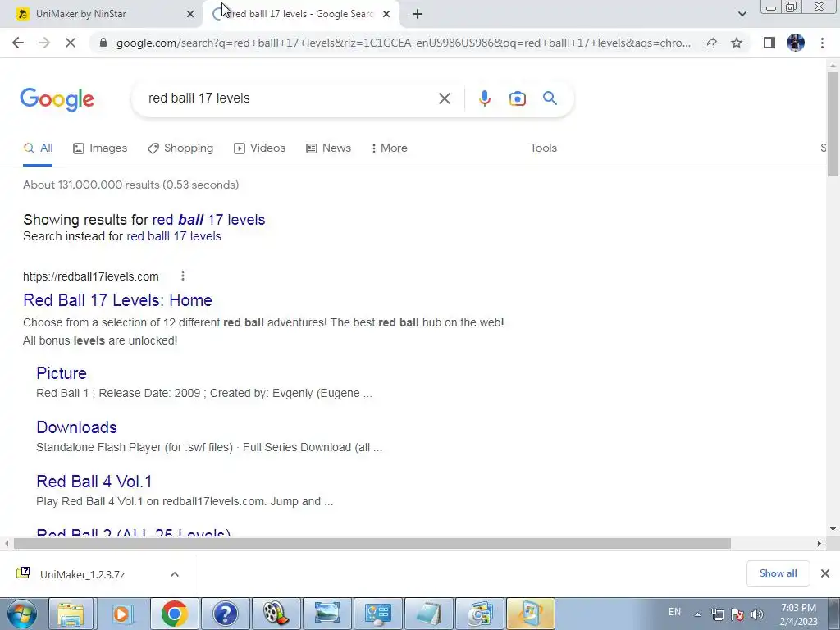Click the scroll down arrow
Screen dimensions: 840x630
(x=833, y=529)
